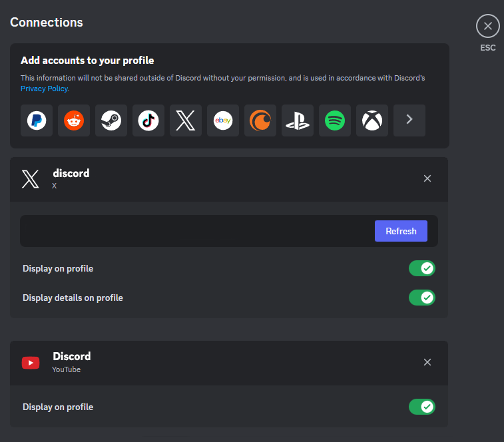Connect a PayPal account
Viewport: 504px width, 442px height.
37,120
